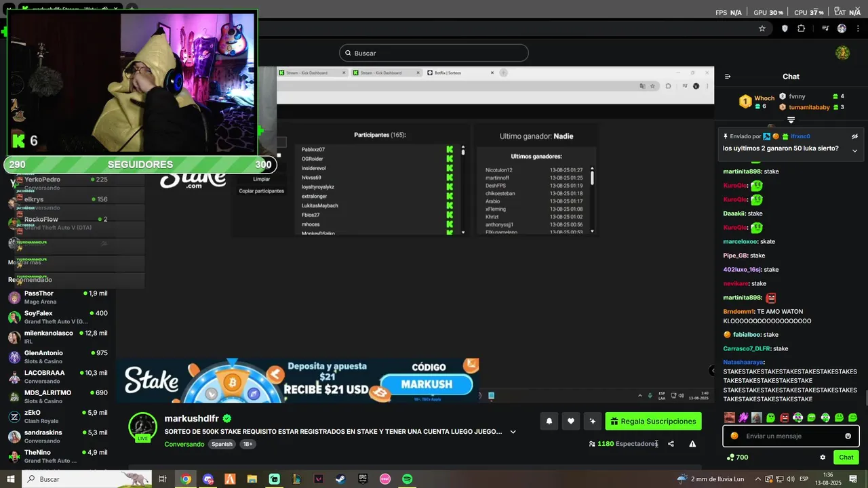Open the LACOBRAAA channel in the sidebar

point(58,377)
